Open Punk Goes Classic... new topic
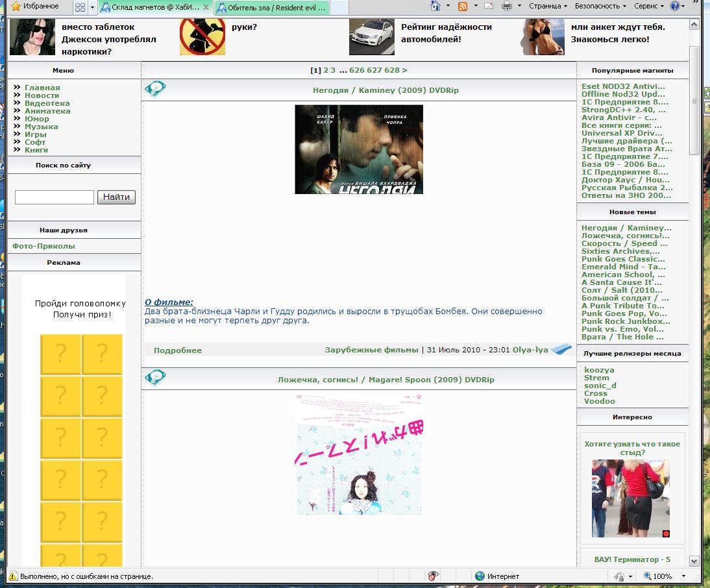Image resolution: width=710 pixels, height=588 pixels. coord(623,260)
